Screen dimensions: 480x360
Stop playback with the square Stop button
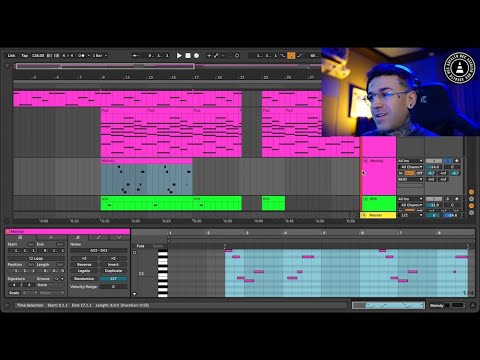[188, 56]
